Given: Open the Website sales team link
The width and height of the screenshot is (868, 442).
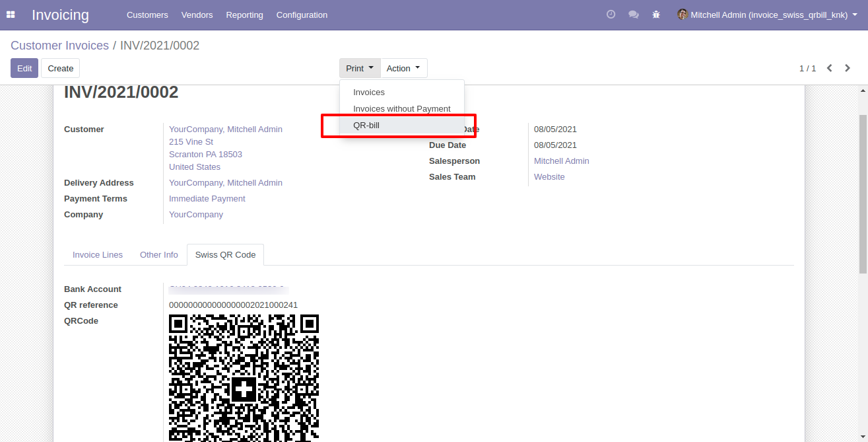Looking at the screenshot, I should coord(549,177).
